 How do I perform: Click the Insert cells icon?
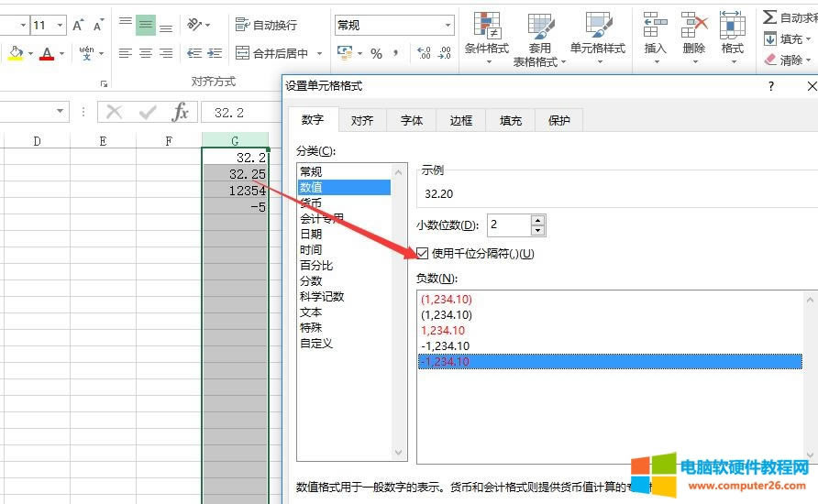(655, 26)
